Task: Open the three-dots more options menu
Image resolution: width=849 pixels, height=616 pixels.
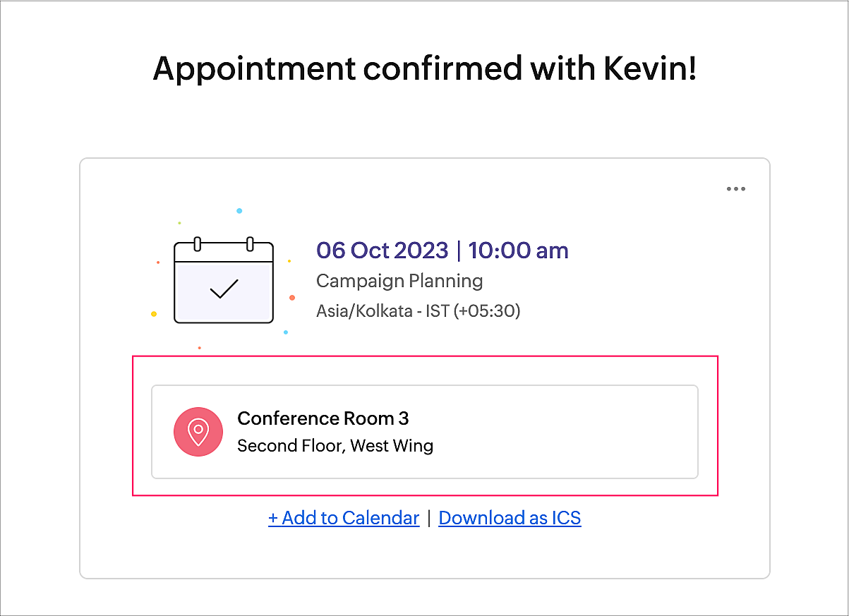Action: (x=735, y=189)
